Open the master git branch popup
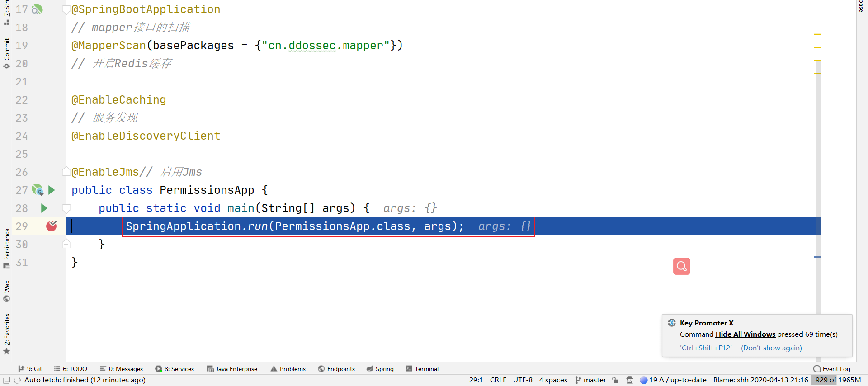 590,380
